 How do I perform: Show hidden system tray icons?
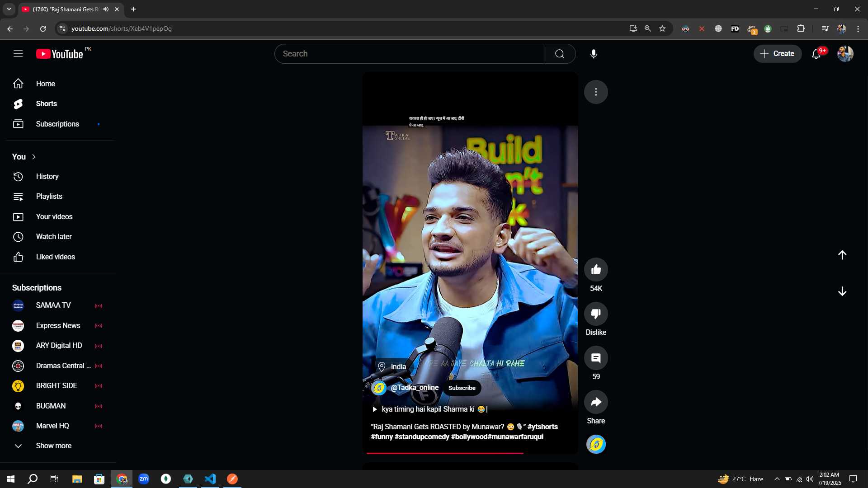[777, 479]
